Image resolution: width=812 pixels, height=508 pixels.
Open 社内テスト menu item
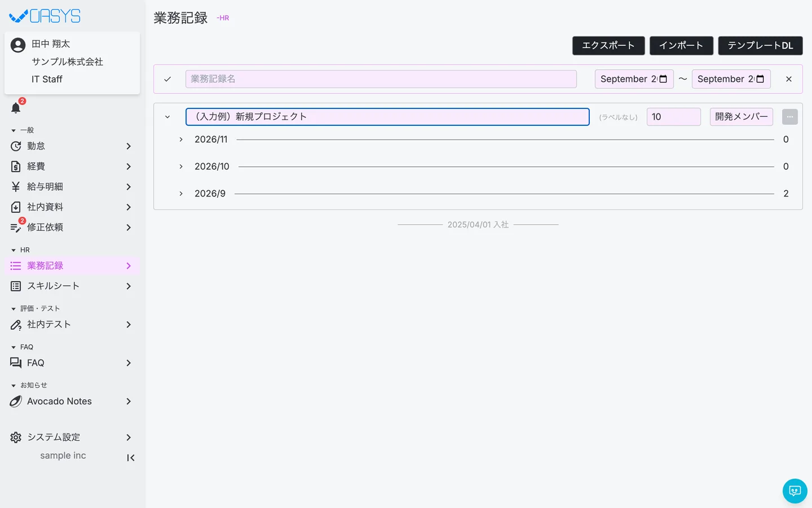(x=72, y=325)
